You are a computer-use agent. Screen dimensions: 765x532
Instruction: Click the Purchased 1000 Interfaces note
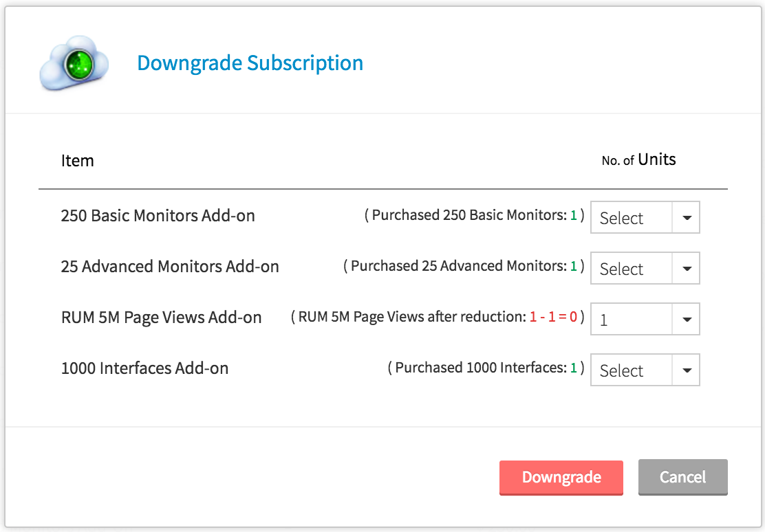coord(486,368)
